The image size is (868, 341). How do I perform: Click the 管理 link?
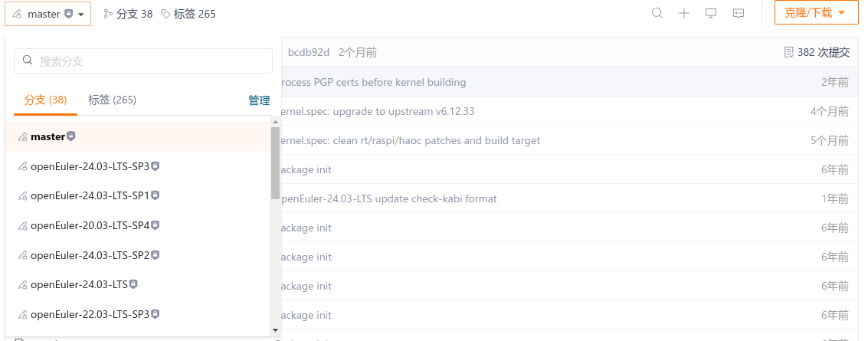point(259,100)
